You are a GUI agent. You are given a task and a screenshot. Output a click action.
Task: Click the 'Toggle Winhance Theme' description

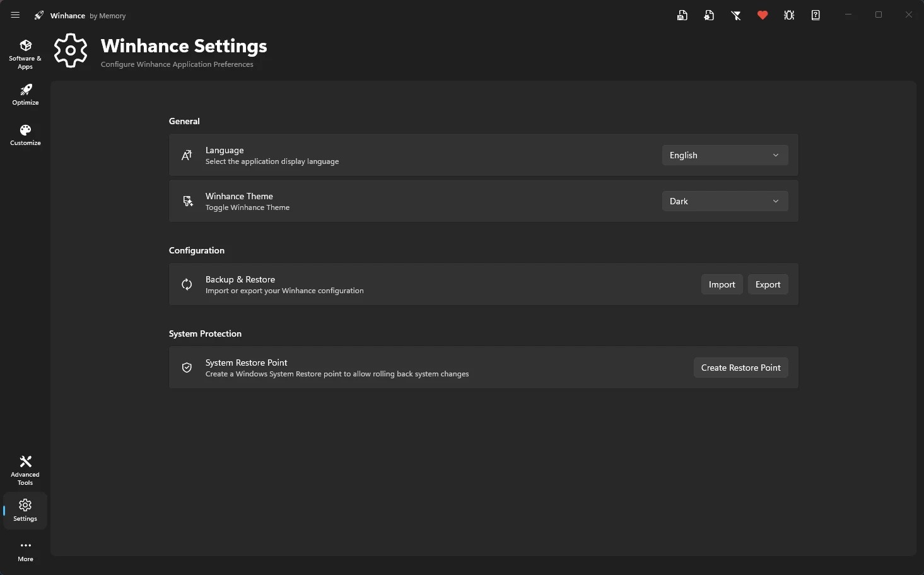pos(248,207)
